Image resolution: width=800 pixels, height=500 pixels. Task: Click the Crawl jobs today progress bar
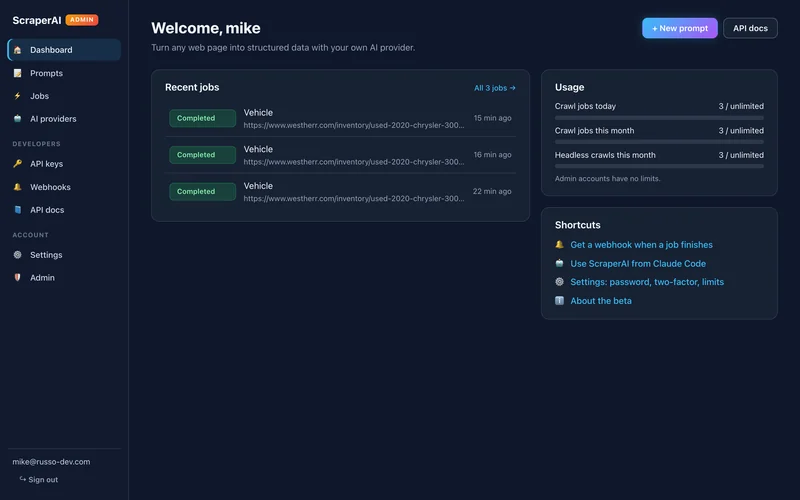click(659, 118)
